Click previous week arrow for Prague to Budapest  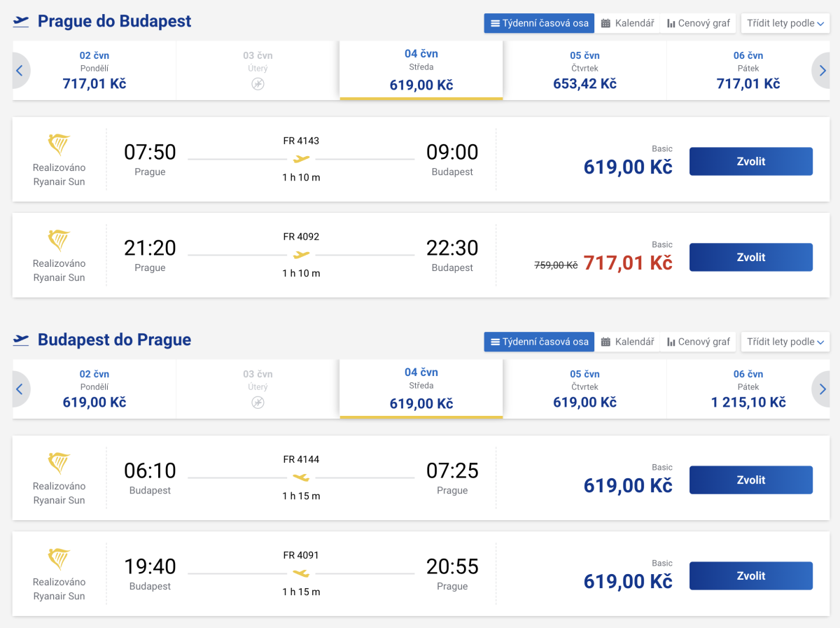point(20,70)
